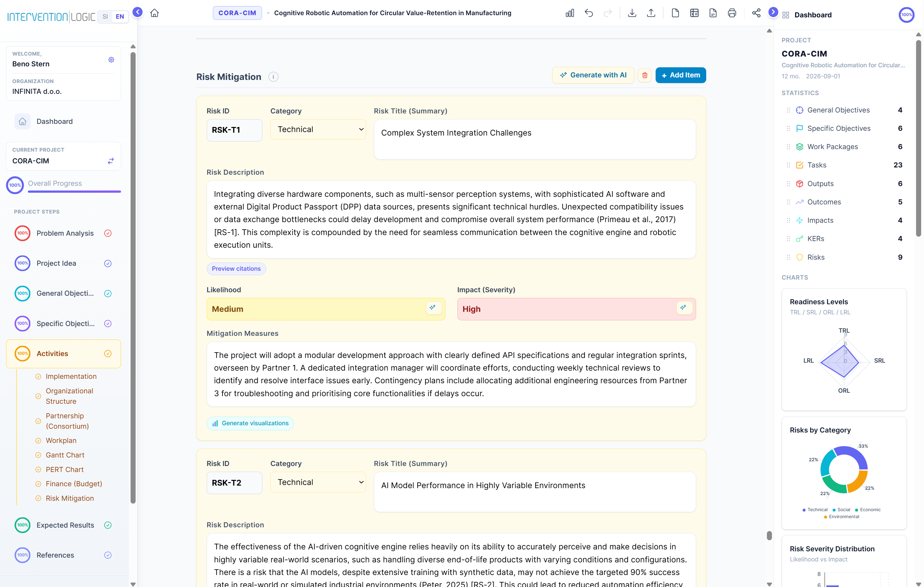The image size is (924, 587).
Task: Click the Add Item button
Action: 681,75
